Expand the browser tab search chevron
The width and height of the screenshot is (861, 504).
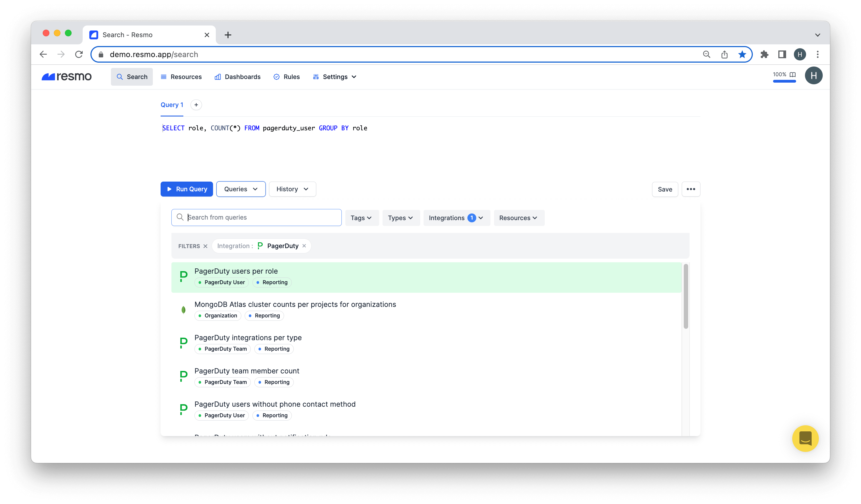click(x=818, y=35)
